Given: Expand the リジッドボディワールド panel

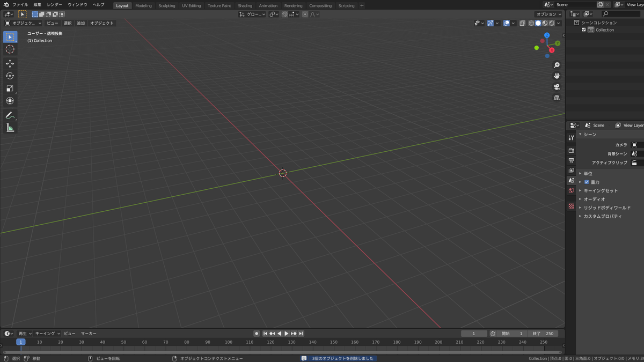Looking at the screenshot, I should click(x=607, y=208).
